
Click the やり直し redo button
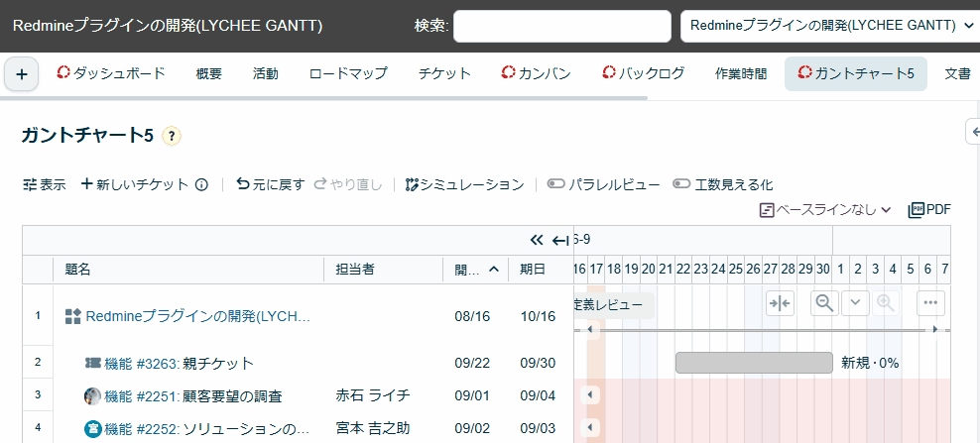348,185
